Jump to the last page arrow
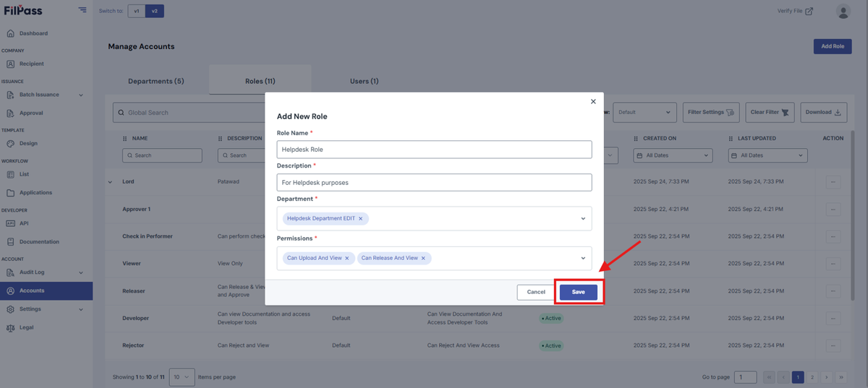This screenshot has height=388, width=868. [x=841, y=377]
